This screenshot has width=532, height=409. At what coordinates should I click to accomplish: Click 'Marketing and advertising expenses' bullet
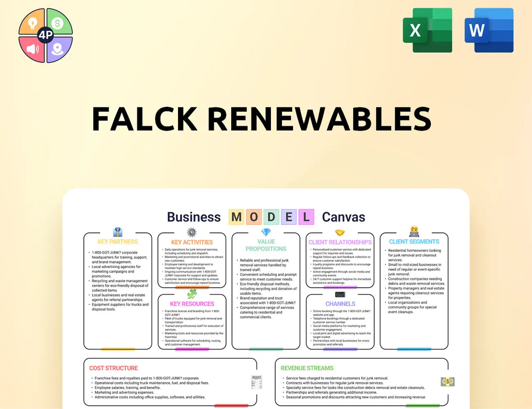coord(124,393)
